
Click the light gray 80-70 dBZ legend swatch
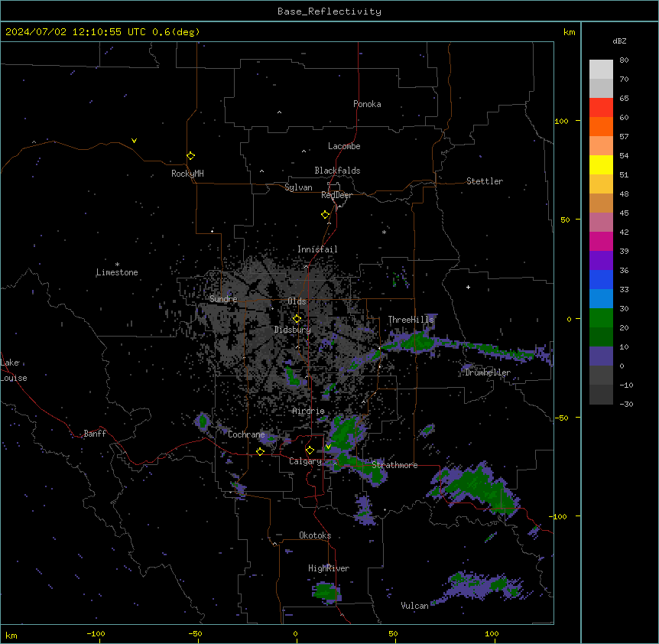tap(601, 70)
